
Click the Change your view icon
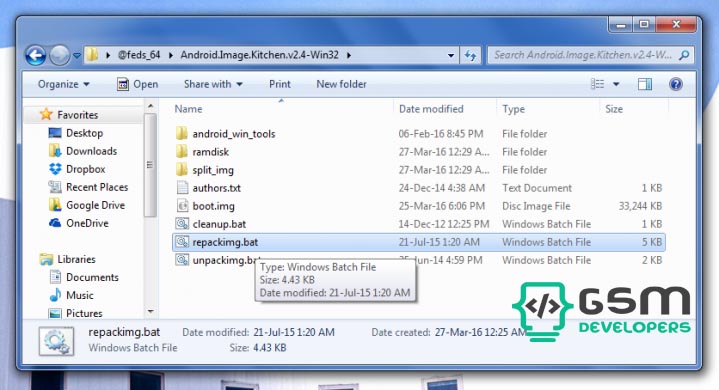(597, 84)
